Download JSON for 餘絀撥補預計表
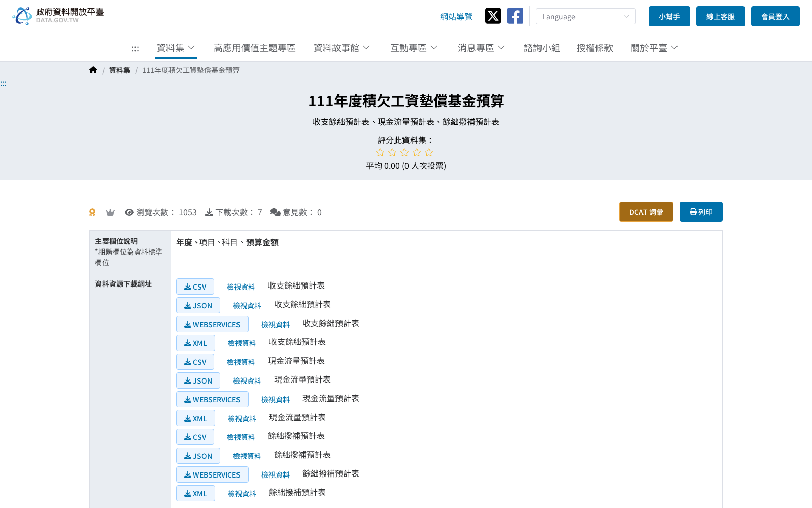The height and width of the screenshot is (508, 812). coord(198,456)
